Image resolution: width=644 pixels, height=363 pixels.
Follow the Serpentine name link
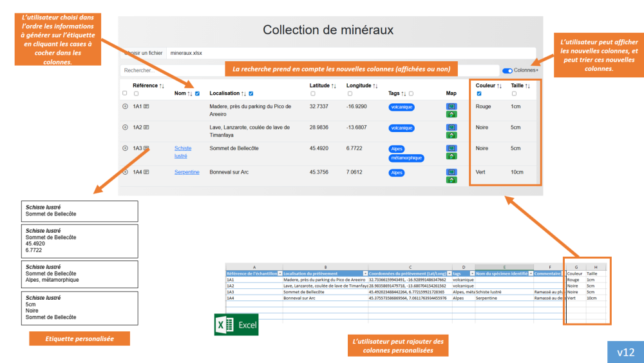187,172
